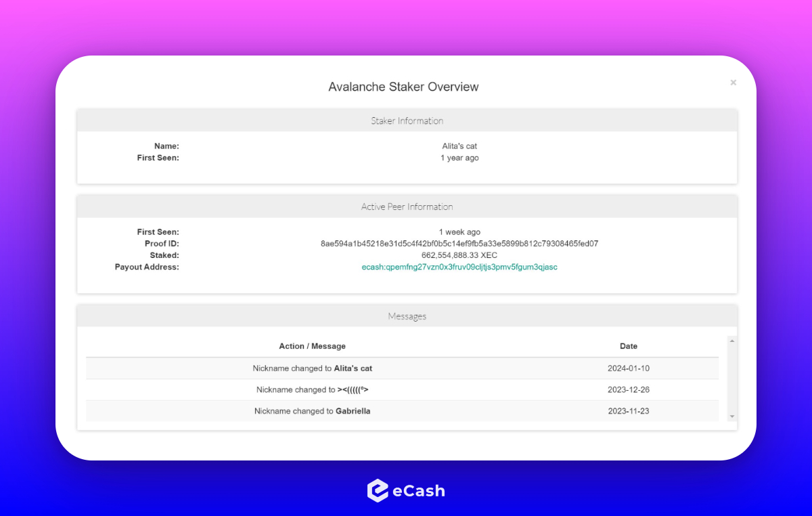Select the Active Peer Information header

point(407,207)
